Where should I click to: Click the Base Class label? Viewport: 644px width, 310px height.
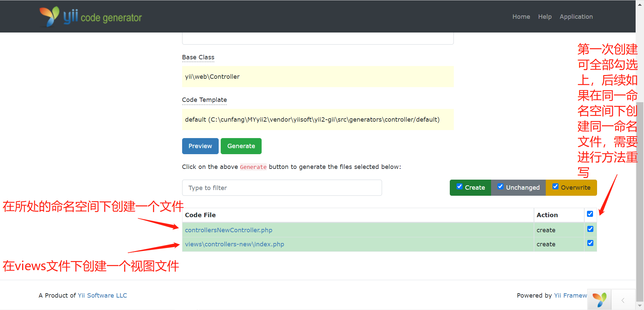[x=198, y=57]
